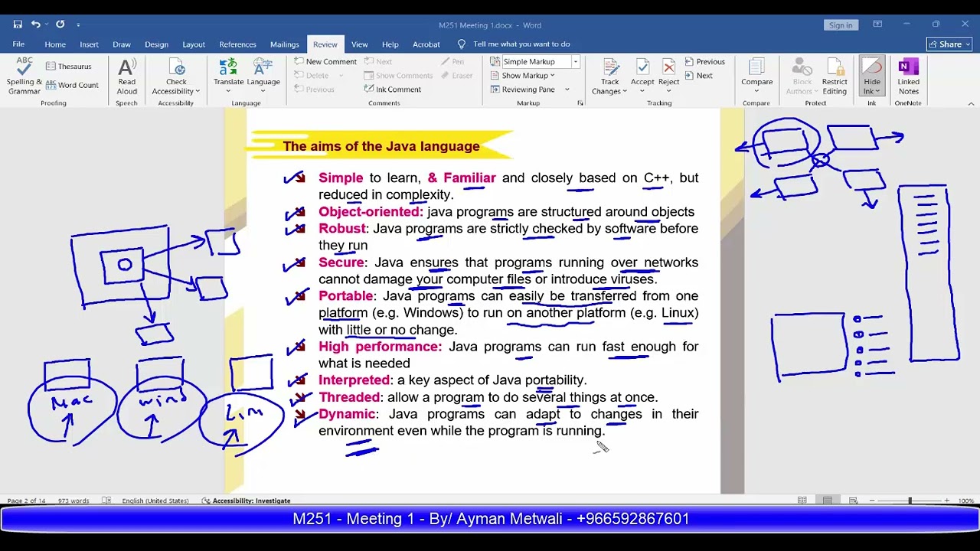Image resolution: width=980 pixels, height=551 pixels.
Task: Run Check Accessibility
Action: (175, 77)
